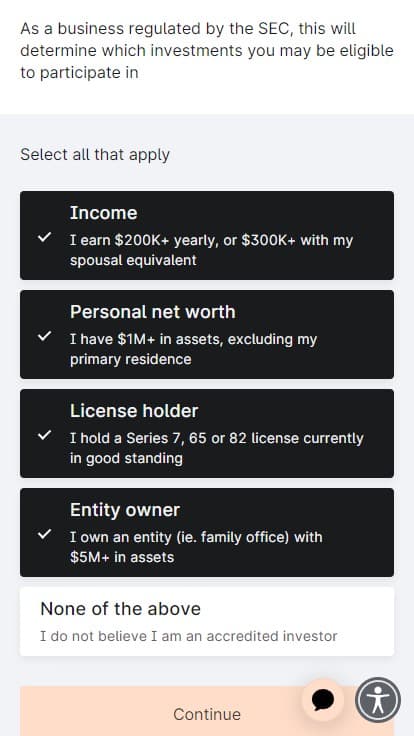Click the checkmark beside Entity owner
Image resolution: width=414 pixels, height=736 pixels.
click(44, 534)
